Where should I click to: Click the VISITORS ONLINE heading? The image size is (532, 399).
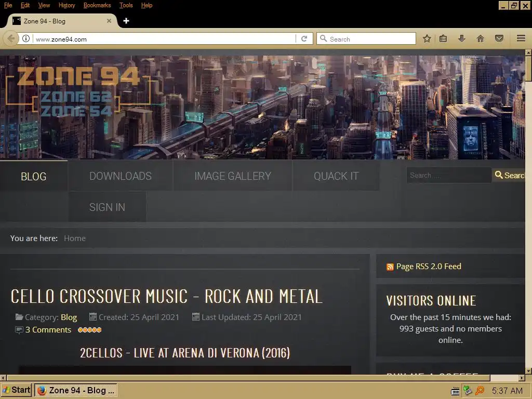[431, 301]
